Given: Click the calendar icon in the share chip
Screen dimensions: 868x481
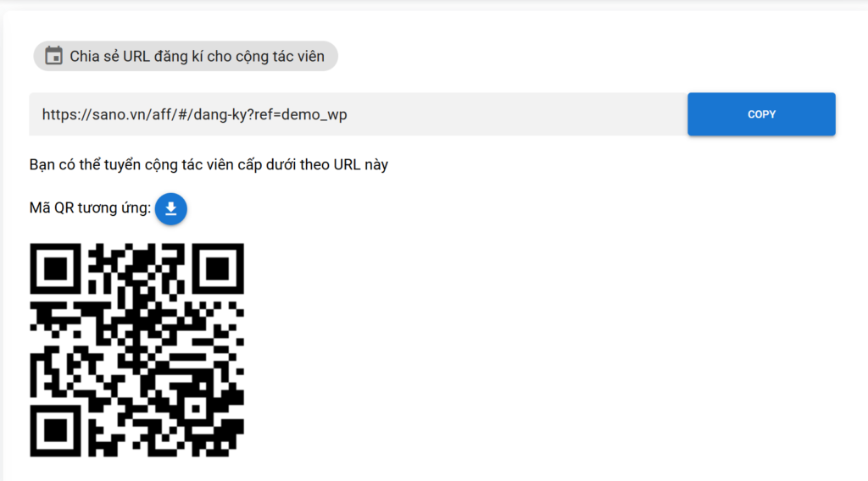Looking at the screenshot, I should pos(53,56).
